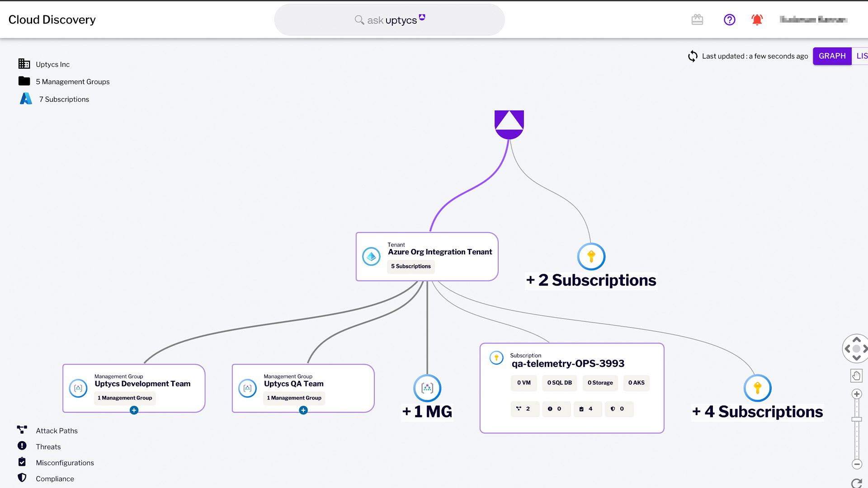Image resolution: width=868 pixels, height=488 pixels.
Task: Select the Uptycs Development Team management group icon
Action: tap(78, 388)
